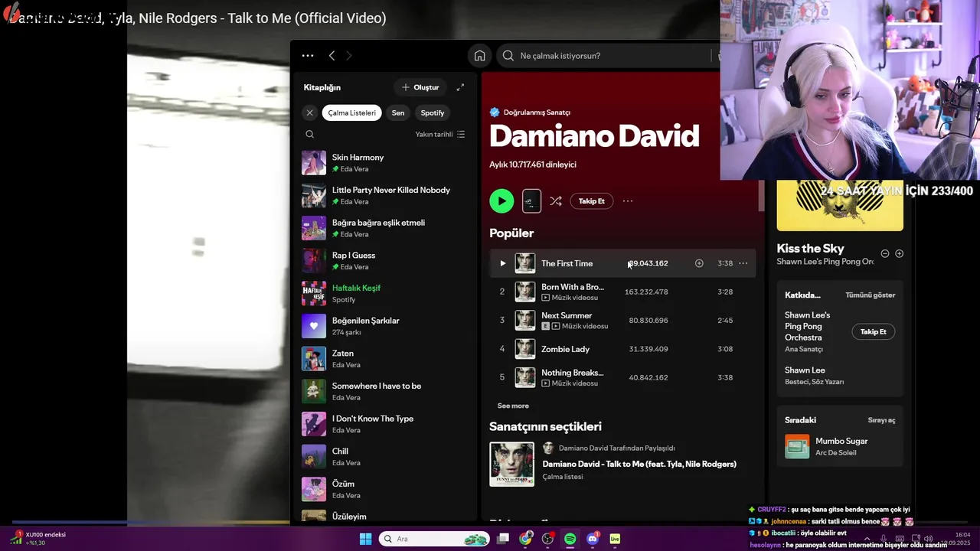Search within the library

coord(309,134)
